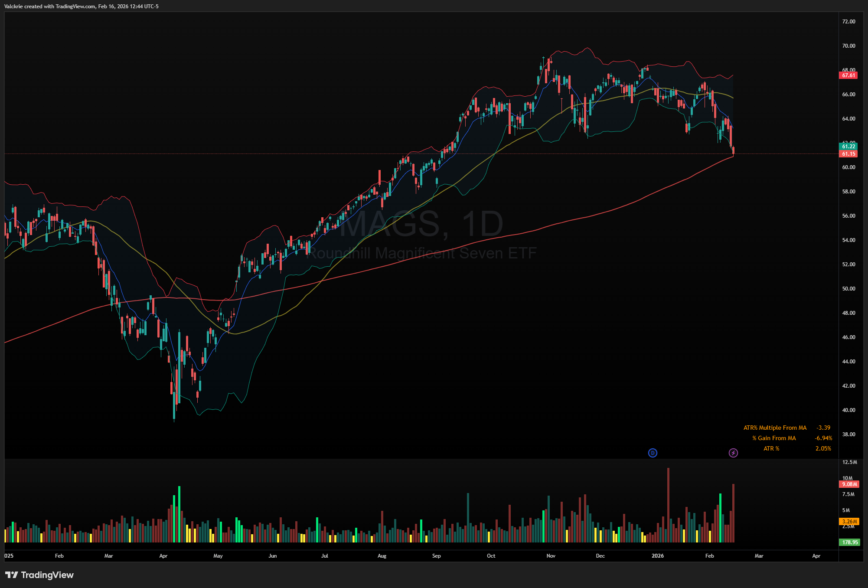868x588 pixels.
Task: Click the 'ATR %' value 2.05%
Action: tap(823, 448)
